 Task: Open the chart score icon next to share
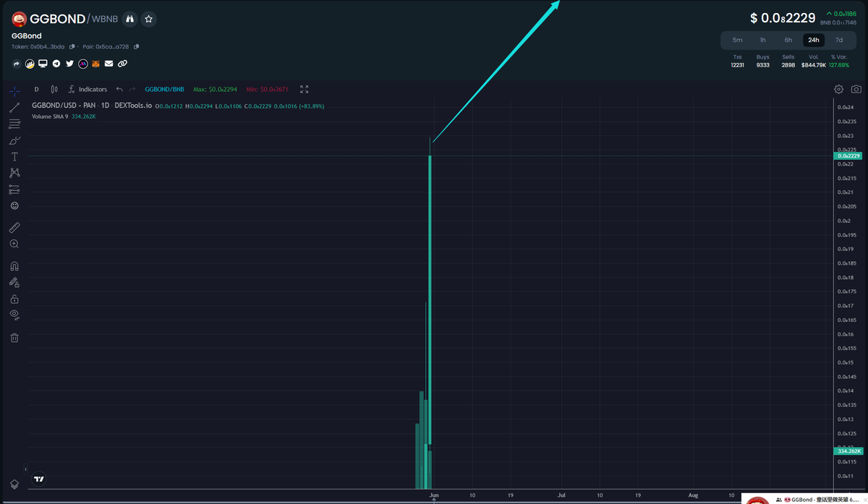click(x=30, y=64)
